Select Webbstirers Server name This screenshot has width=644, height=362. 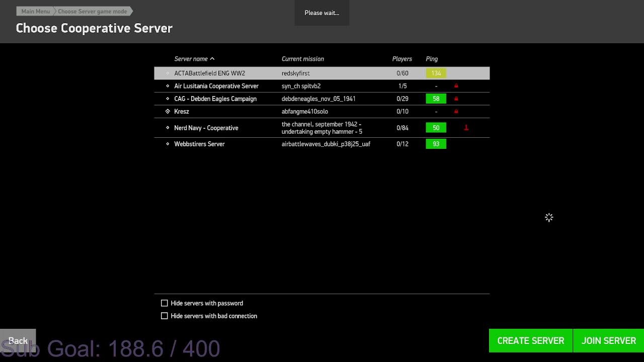pyautogui.click(x=199, y=144)
